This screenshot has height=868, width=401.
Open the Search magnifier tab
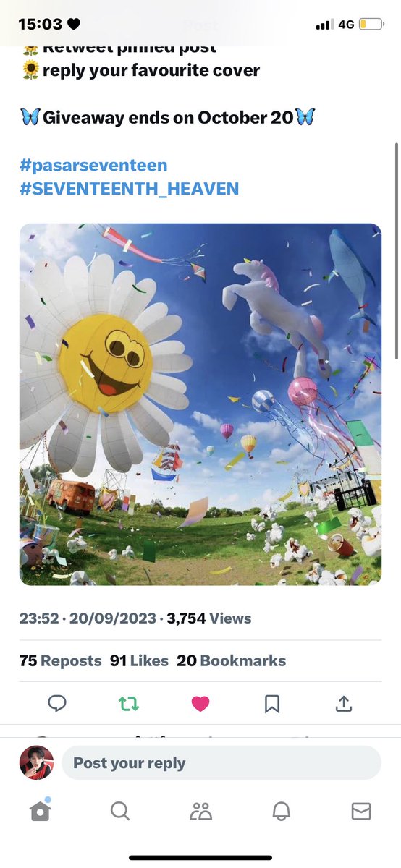point(120,812)
